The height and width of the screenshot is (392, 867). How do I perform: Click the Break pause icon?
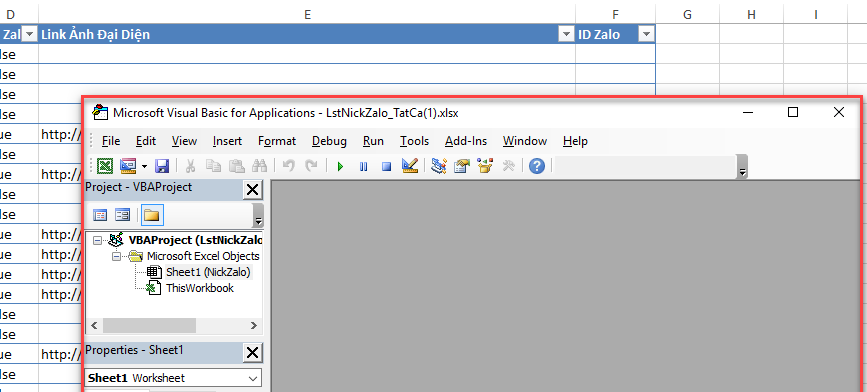tap(363, 166)
